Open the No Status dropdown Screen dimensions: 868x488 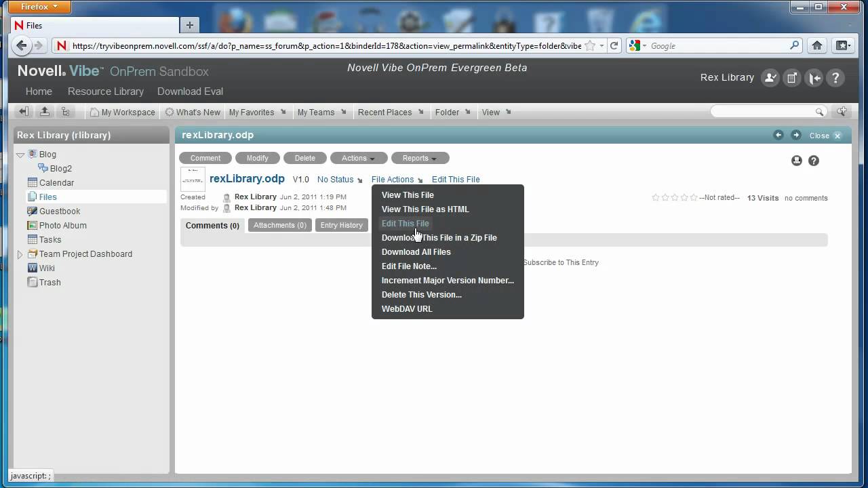pyautogui.click(x=340, y=180)
